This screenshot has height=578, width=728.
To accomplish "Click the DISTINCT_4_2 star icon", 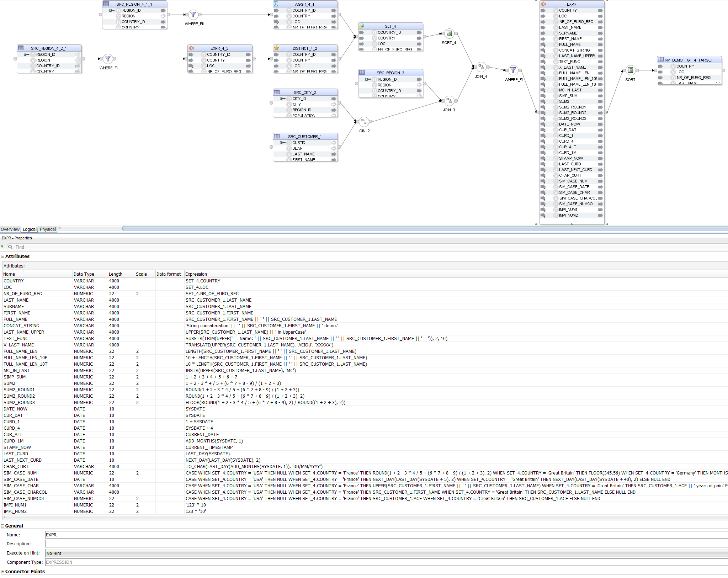I will (276, 48).
